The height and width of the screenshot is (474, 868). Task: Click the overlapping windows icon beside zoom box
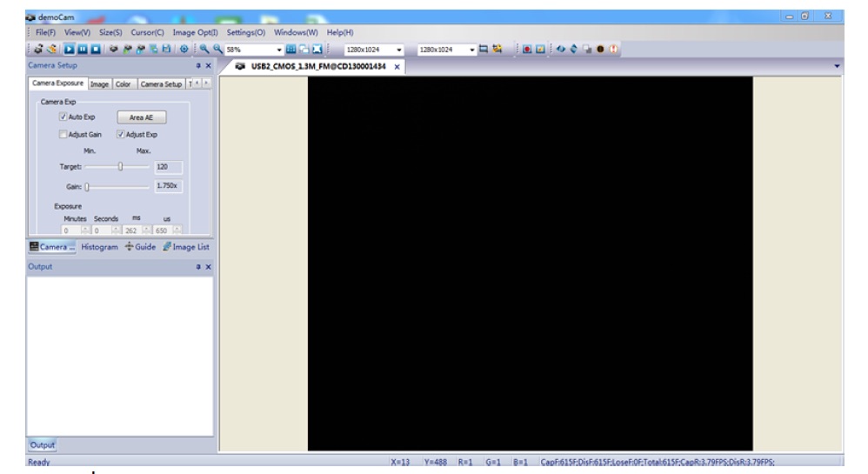(304, 50)
